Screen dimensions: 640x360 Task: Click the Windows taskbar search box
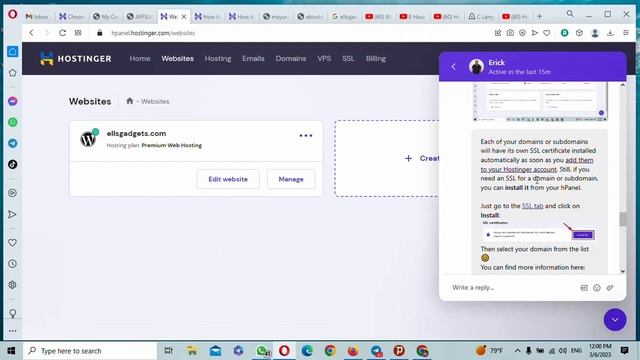90,351
